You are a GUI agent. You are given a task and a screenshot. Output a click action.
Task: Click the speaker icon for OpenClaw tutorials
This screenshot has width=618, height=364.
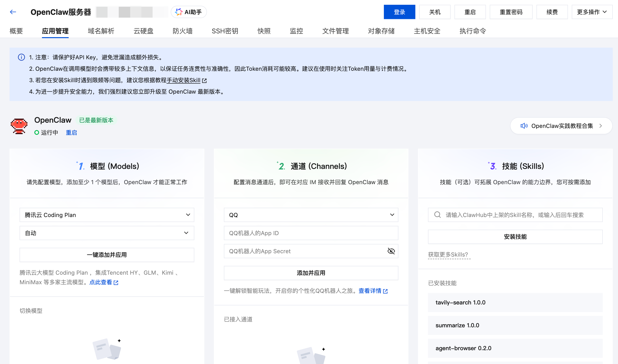point(524,126)
